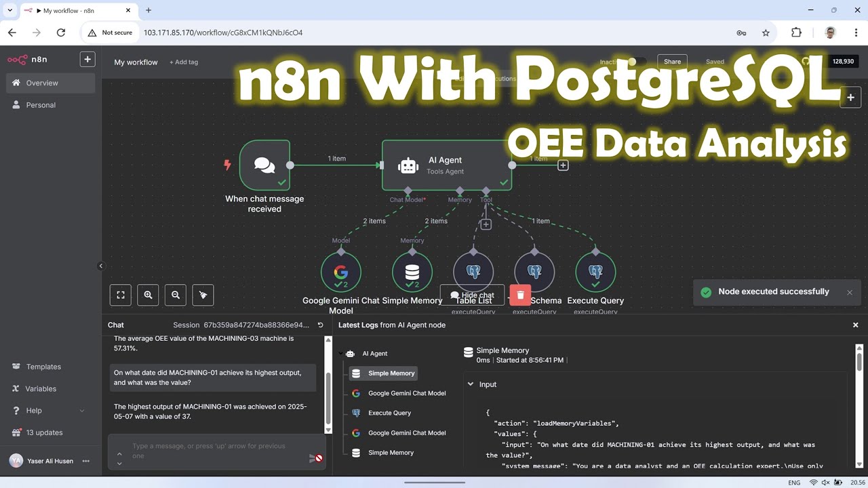The width and height of the screenshot is (868, 488).
Task: Add new item with sidebar plus button
Action: coord(87,59)
